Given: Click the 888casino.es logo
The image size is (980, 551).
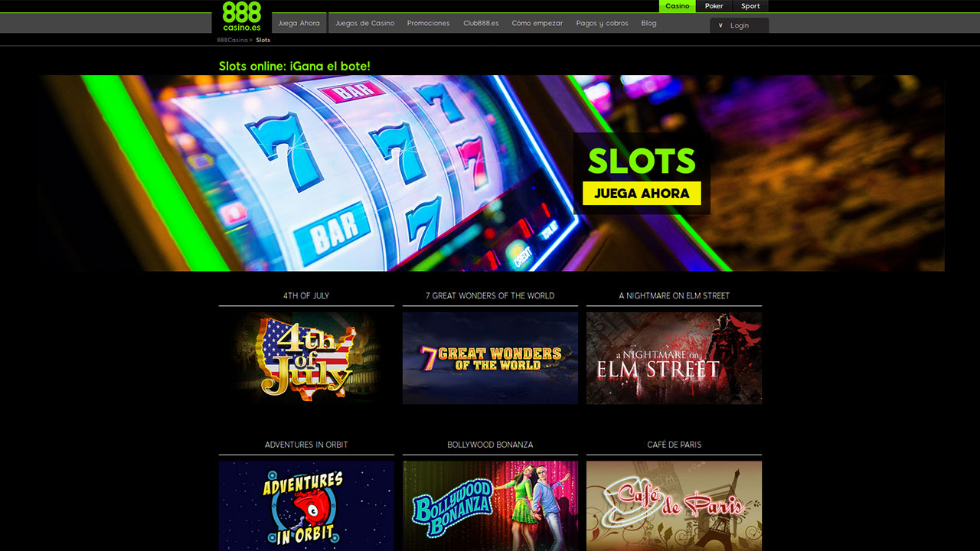Looking at the screenshot, I should coord(242,17).
